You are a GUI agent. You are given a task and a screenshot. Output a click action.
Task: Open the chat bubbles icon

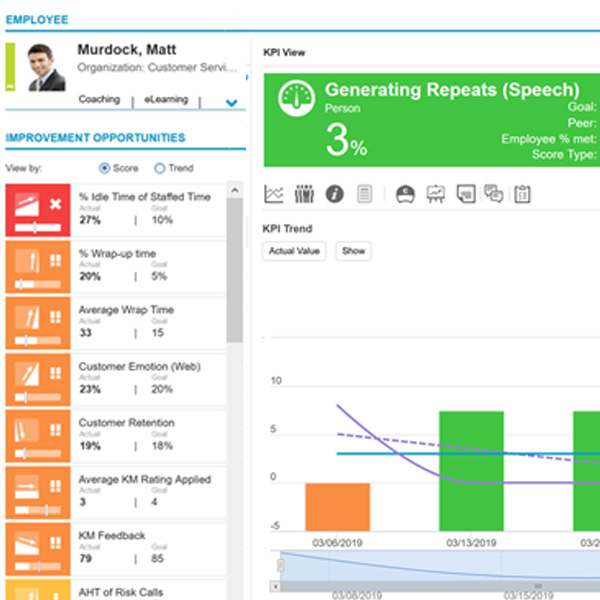click(493, 193)
